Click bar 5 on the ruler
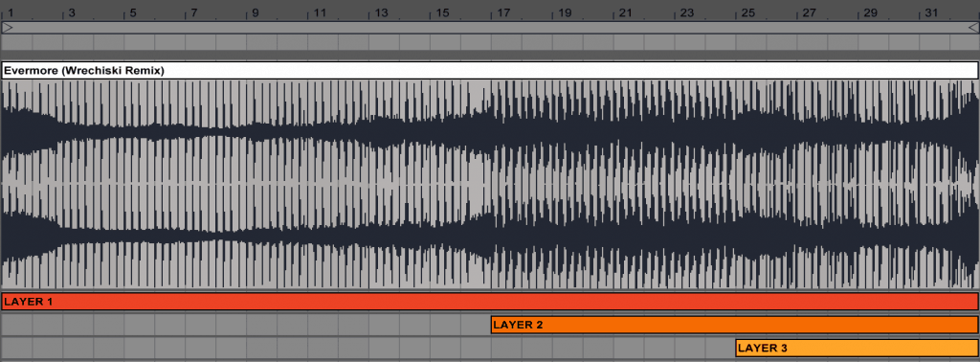This screenshot has width=980, height=362. tap(133, 12)
